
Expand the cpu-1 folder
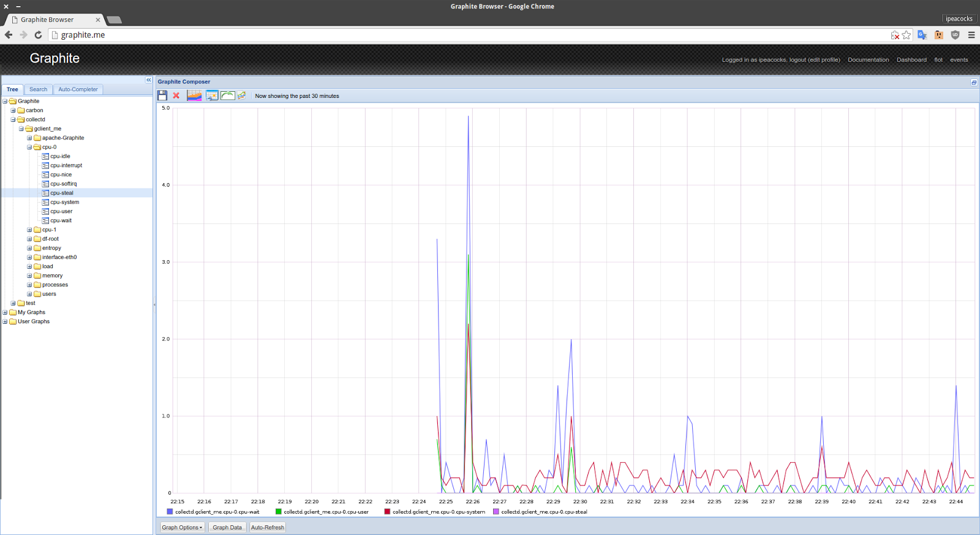point(29,230)
